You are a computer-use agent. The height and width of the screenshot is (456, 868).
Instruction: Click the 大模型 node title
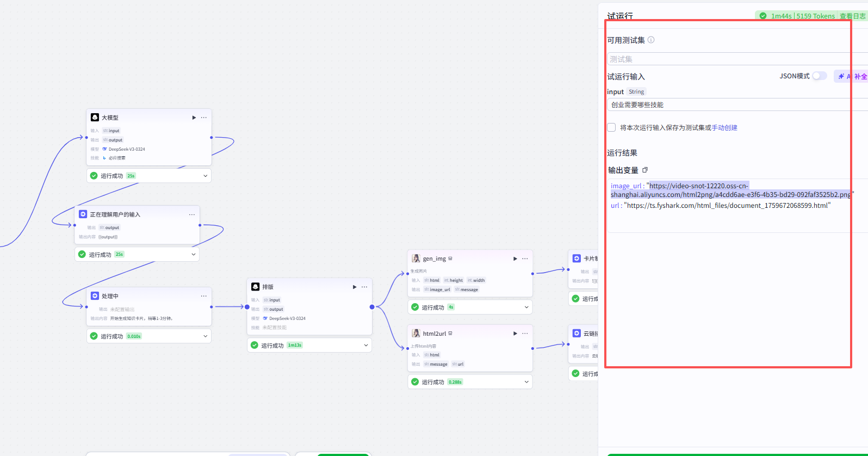(x=110, y=118)
